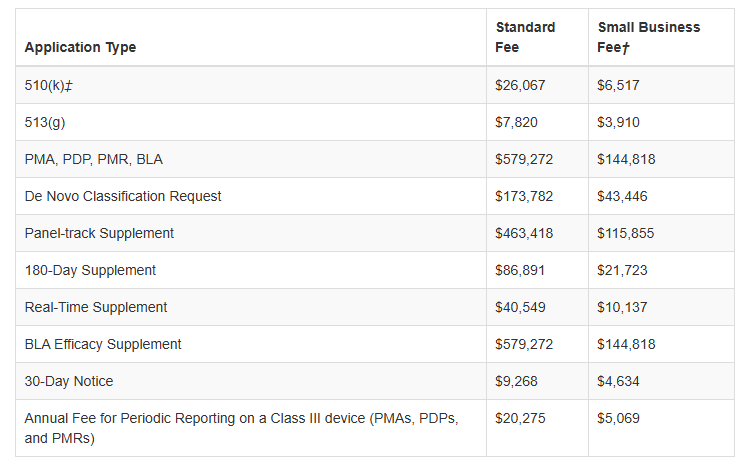
Task: Select the 30-Day Notice row label
Action: point(69,381)
